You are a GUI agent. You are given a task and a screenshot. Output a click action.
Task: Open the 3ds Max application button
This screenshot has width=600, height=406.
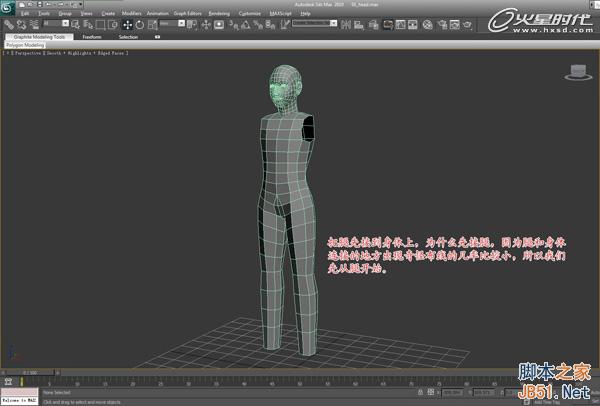click(7, 8)
